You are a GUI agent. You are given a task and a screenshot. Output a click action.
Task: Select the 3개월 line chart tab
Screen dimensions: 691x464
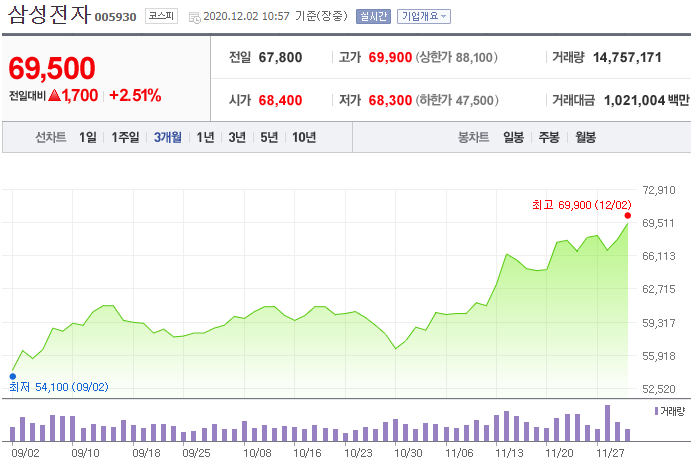click(x=167, y=137)
